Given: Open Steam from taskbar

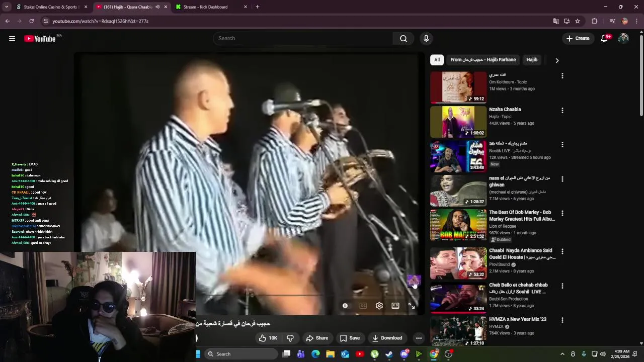Looking at the screenshot, I should [x=389, y=354].
